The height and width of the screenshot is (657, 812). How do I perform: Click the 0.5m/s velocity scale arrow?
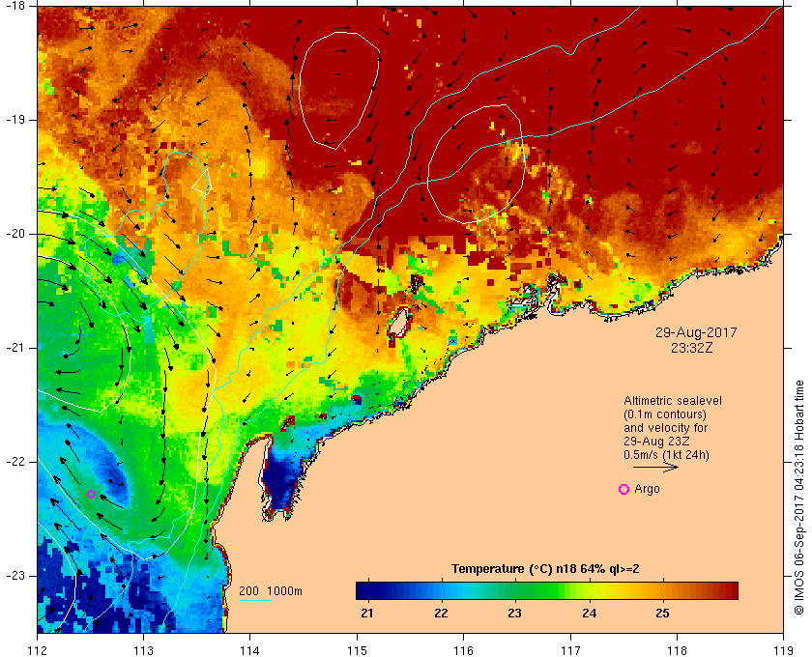(655, 468)
